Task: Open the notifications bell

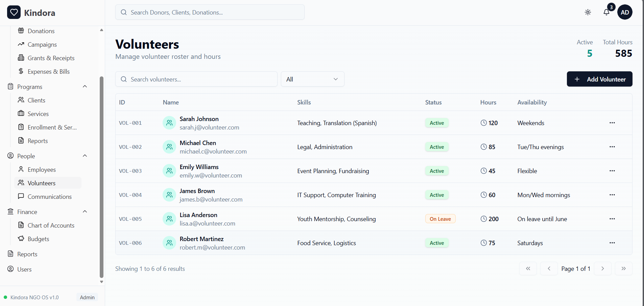Action: point(606,12)
